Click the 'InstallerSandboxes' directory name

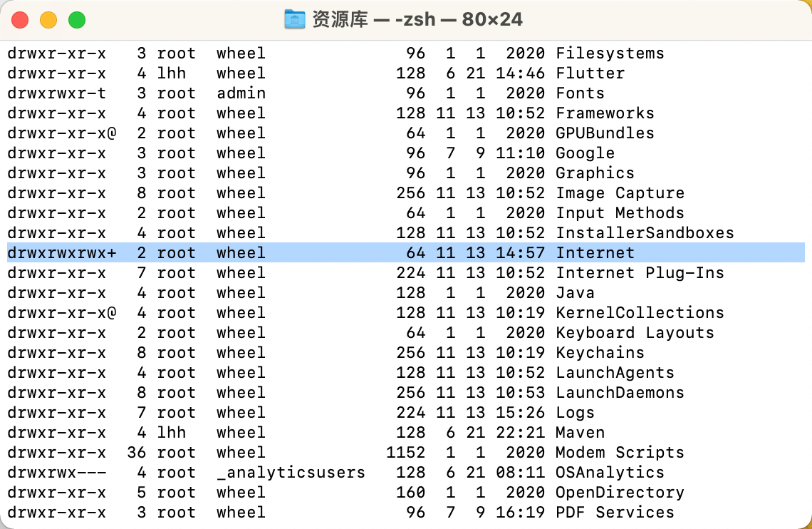pyautogui.click(x=645, y=233)
